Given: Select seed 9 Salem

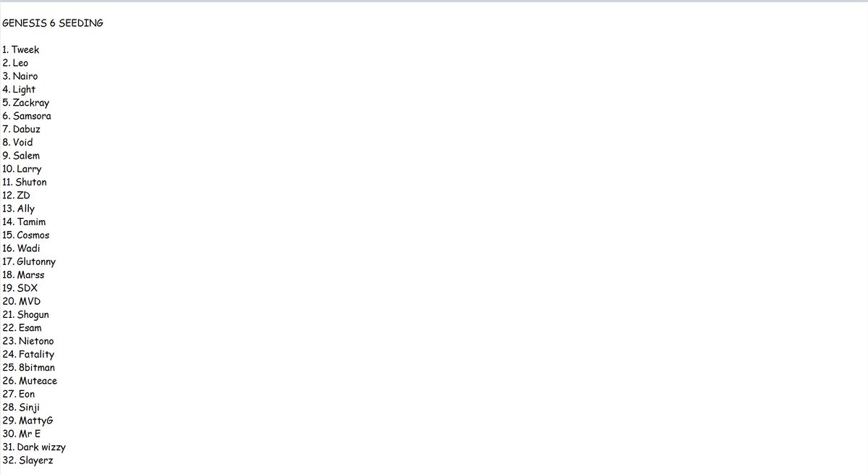Looking at the screenshot, I should coord(21,156).
